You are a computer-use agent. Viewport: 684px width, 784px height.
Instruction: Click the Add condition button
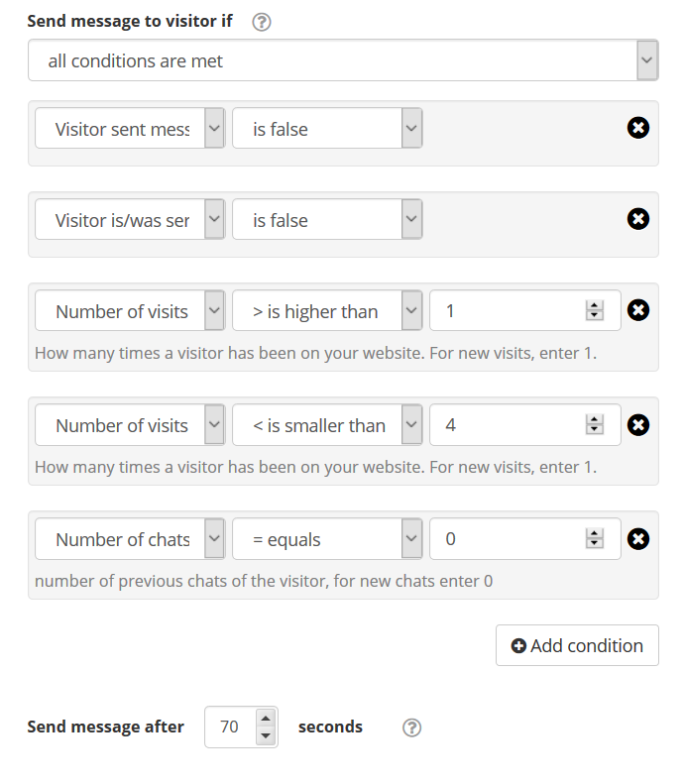point(577,645)
